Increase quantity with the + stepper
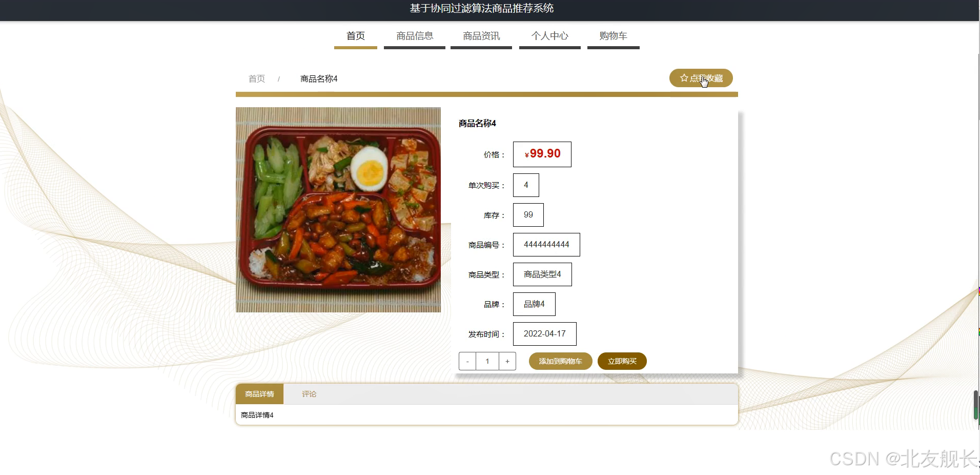This screenshot has width=980, height=475. click(507, 361)
